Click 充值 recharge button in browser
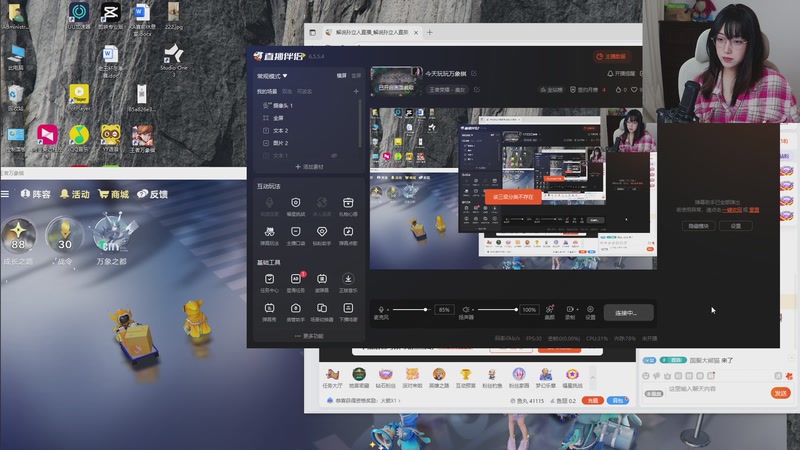The image size is (800, 450). (x=592, y=401)
